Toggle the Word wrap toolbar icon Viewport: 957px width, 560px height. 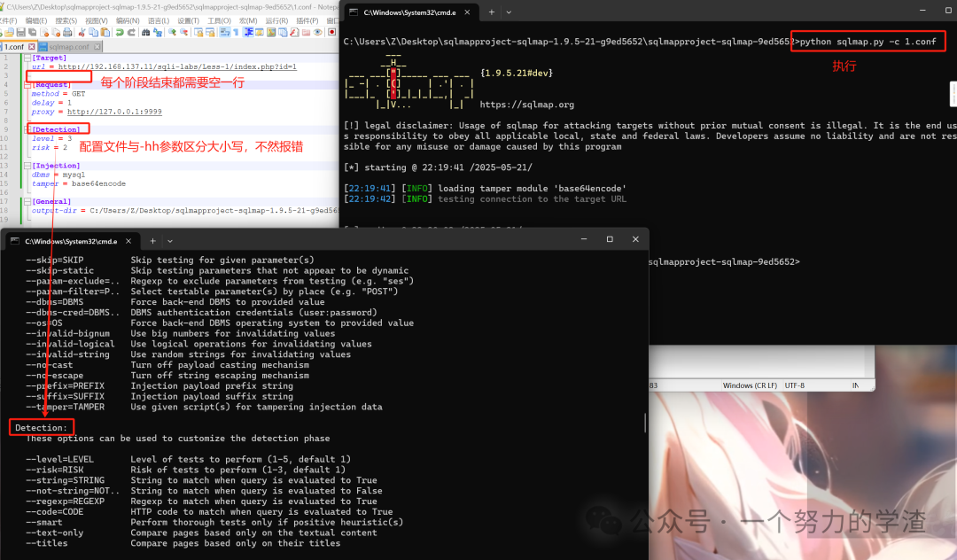[224, 32]
